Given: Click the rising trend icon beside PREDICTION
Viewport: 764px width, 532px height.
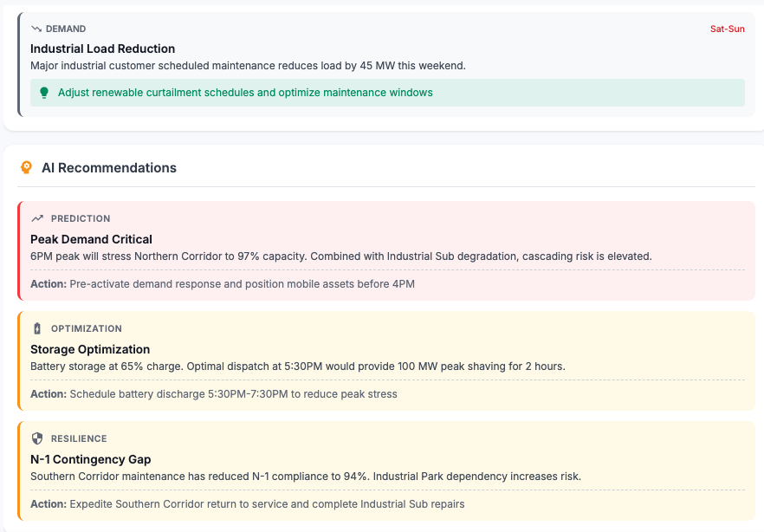Looking at the screenshot, I should [37, 218].
